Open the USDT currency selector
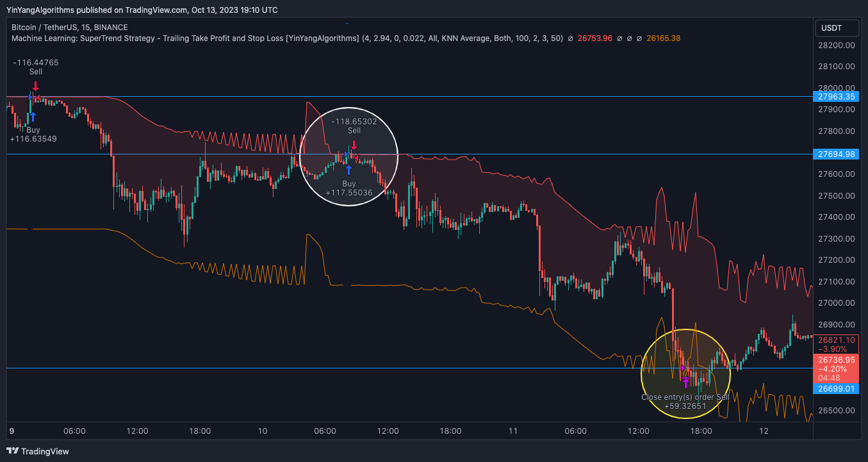The width and height of the screenshot is (868, 462). tap(836, 28)
